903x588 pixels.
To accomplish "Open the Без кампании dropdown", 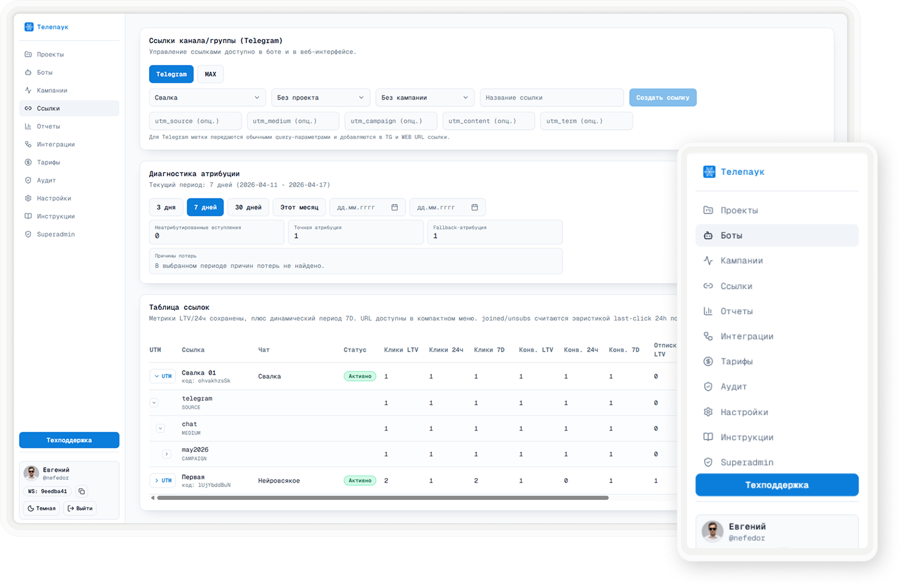I will click(x=425, y=98).
